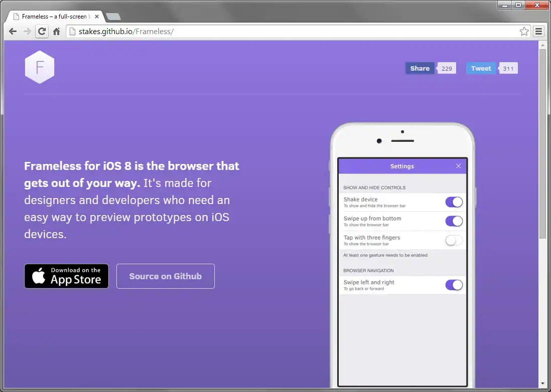Image resolution: width=551 pixels, height=392 pixels.
Task: Click SHOW AND HIDE CONTROLS heading
Action: (x=374, y=188)
